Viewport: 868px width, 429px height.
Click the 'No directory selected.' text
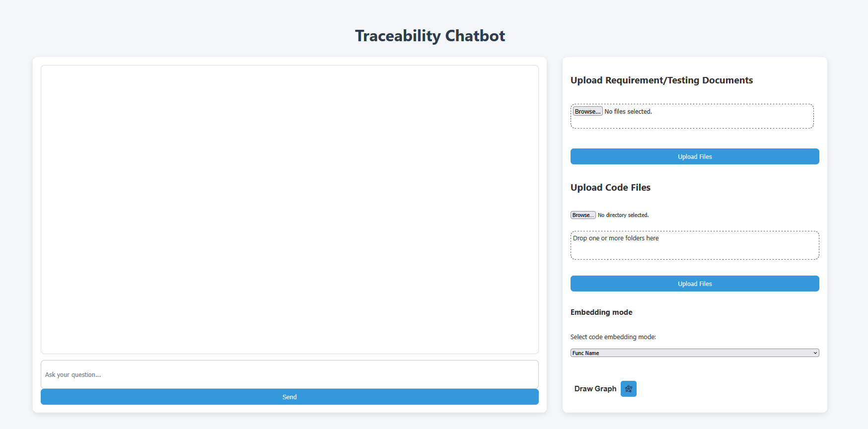tap(623, 215)
